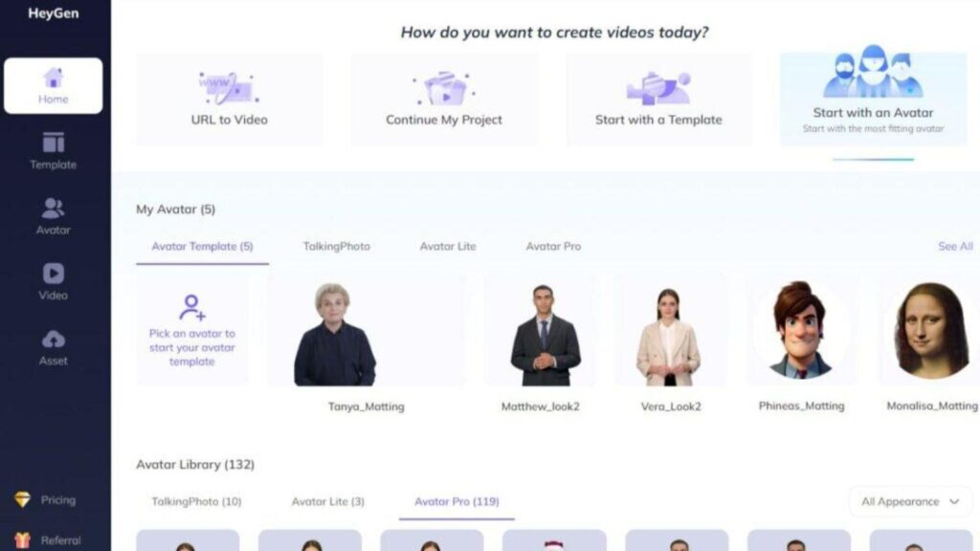Choose URL to Video option
Viewport: 980px width, 551px height.
(x=230, y=99)
